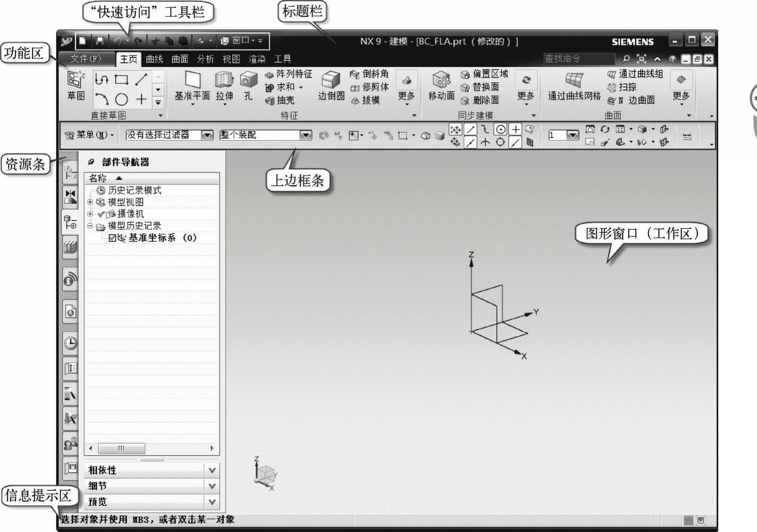The height and width of the screenshot is (532, 757).
Task: Open the History clock icon in resource bar
Action: (70, 343)
